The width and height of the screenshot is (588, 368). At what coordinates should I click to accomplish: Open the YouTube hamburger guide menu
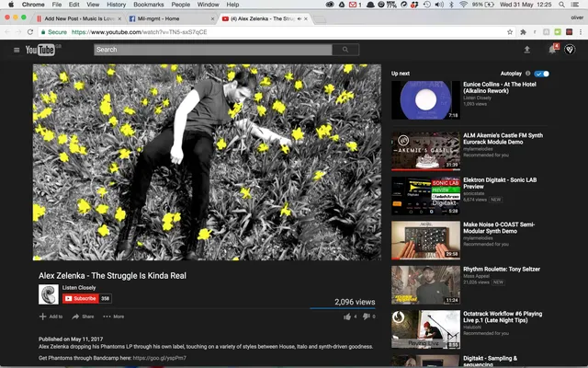(x=17, y=50)
